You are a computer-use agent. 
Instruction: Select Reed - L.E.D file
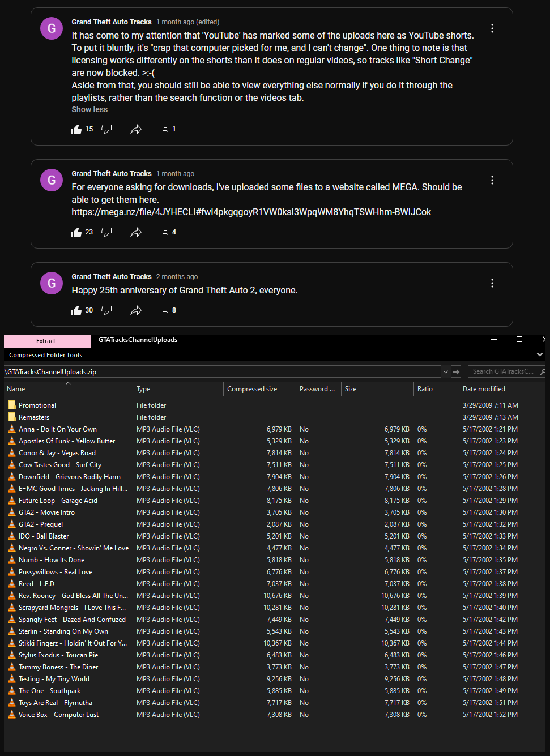pos(36,584)
